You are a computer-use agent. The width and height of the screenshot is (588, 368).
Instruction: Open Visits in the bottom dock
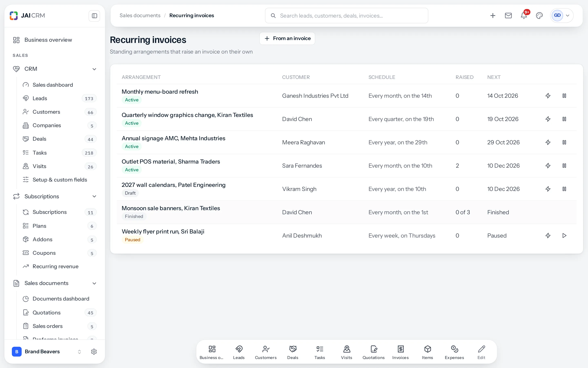(x=346, y=352)
